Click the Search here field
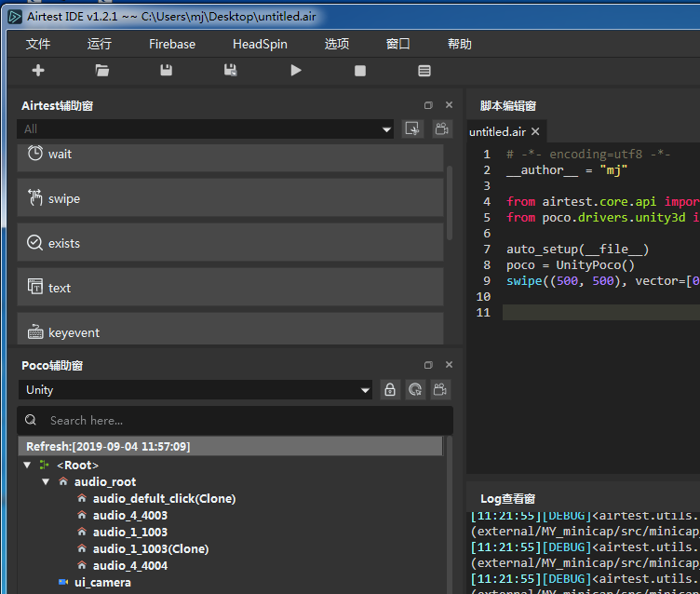700x594 pixels. 235,420
